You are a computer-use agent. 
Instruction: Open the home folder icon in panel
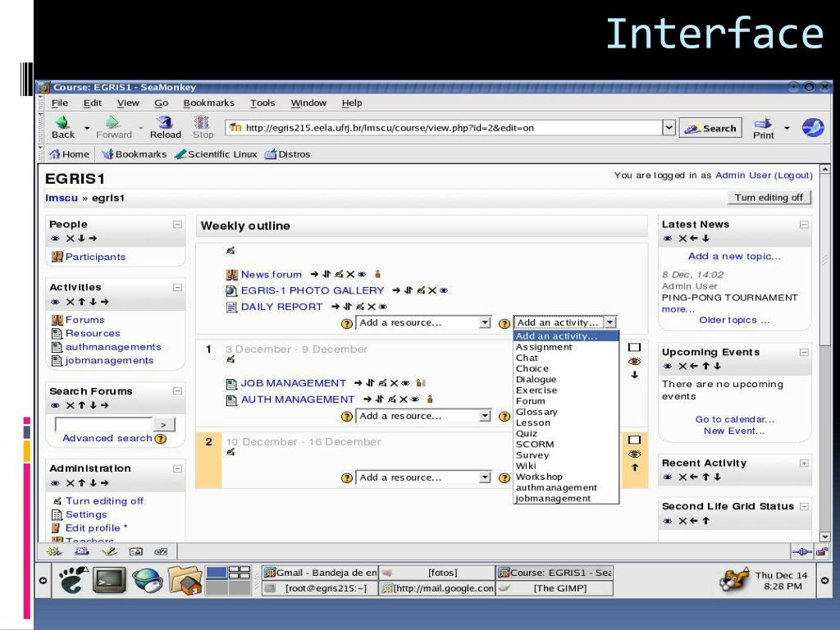pyautogui.click(x=185, y=580)
